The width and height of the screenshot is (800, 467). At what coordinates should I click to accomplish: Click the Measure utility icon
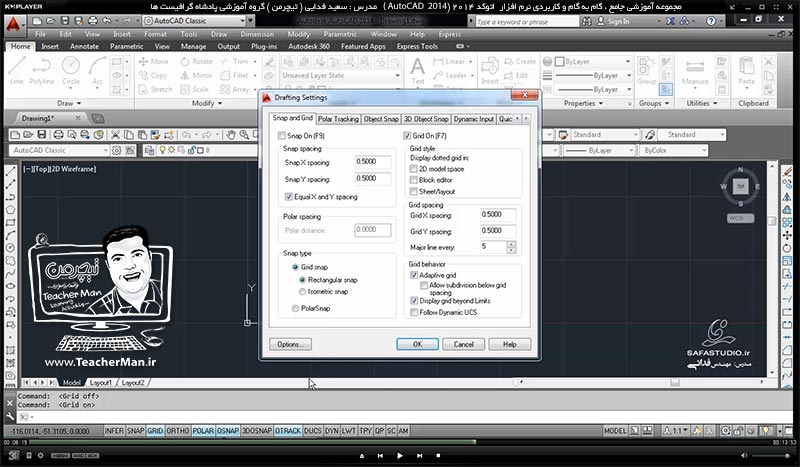click(x=695, y=70)
